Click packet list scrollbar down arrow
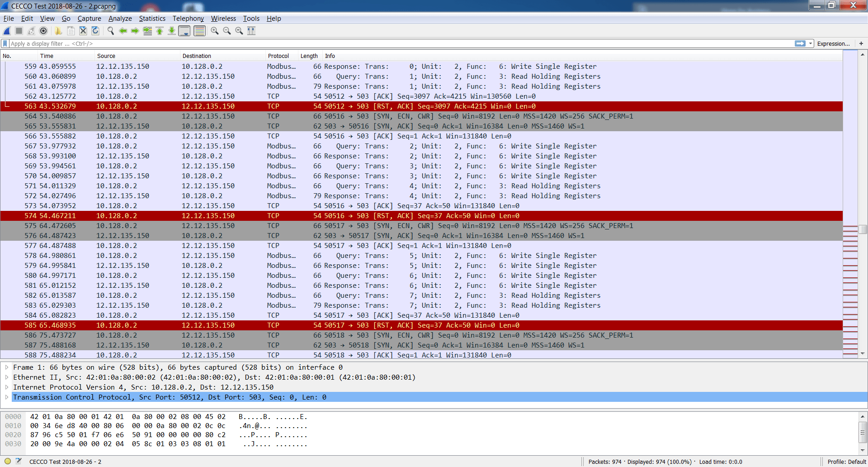 [x=863, y=354]
